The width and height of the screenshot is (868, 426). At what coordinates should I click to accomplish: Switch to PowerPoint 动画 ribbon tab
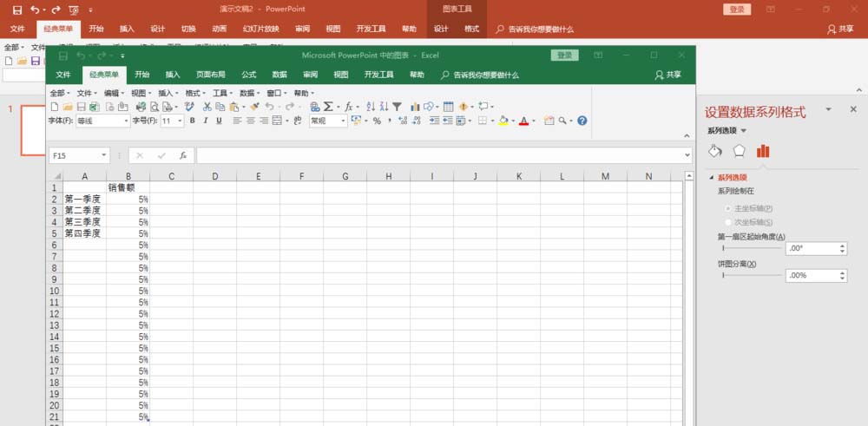pyautogui.click(x=220, y=29)
